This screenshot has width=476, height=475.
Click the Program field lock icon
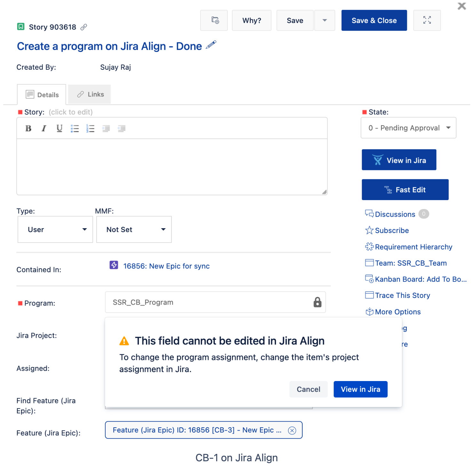click(x=317, y=302)
